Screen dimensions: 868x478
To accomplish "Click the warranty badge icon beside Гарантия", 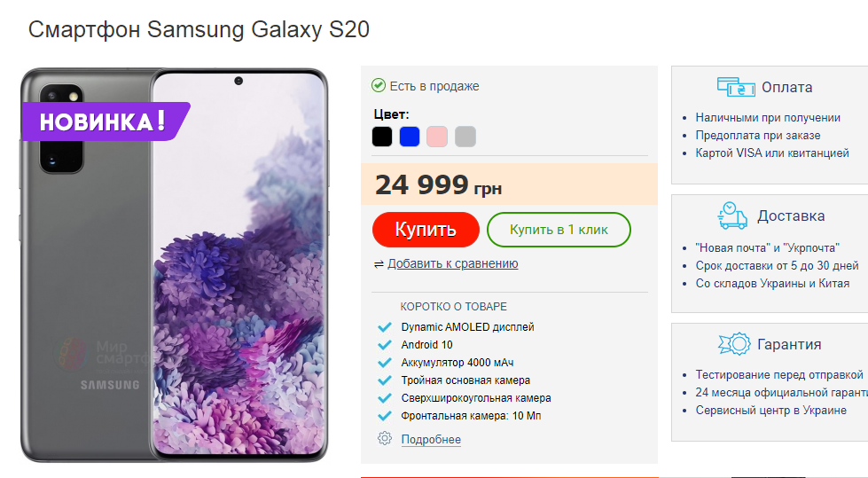I will pos(733,344).
